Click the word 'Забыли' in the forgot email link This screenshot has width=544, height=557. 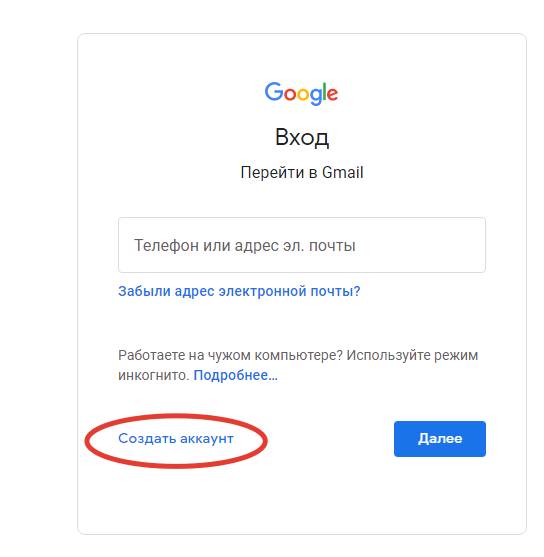[x=144, y=291]
